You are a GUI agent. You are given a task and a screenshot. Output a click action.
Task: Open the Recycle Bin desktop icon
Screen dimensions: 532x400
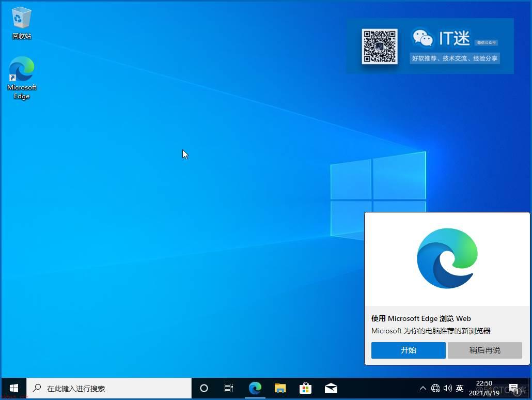coord(21,23)
